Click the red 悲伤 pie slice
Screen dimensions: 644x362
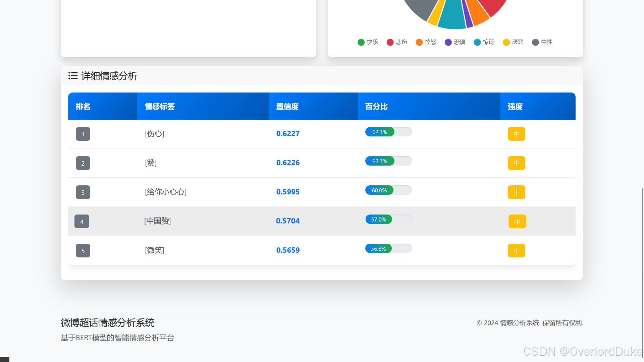click(492, 6)
